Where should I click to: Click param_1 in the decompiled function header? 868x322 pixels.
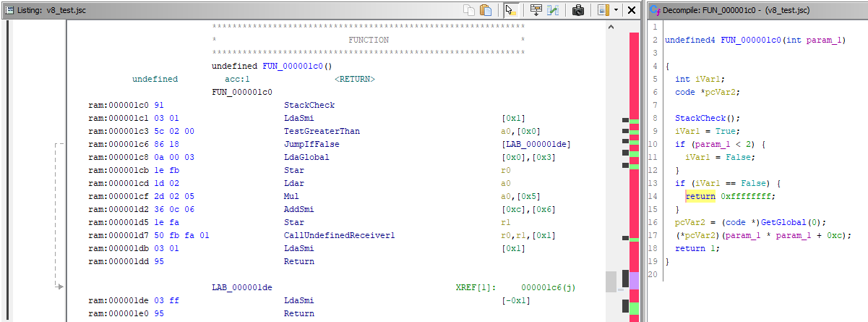point(822,40)
